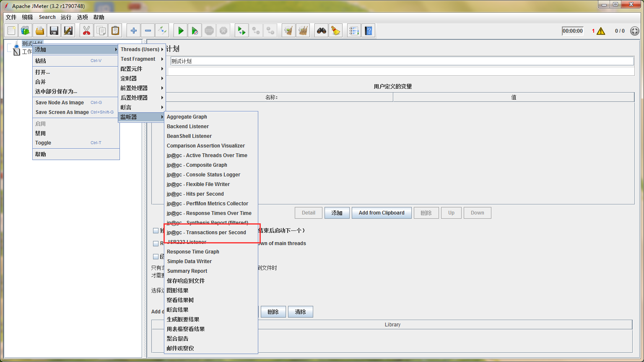This screenshot has height=362, width=644.
Task: Start the test with green play icon
Action: [181, 31]
